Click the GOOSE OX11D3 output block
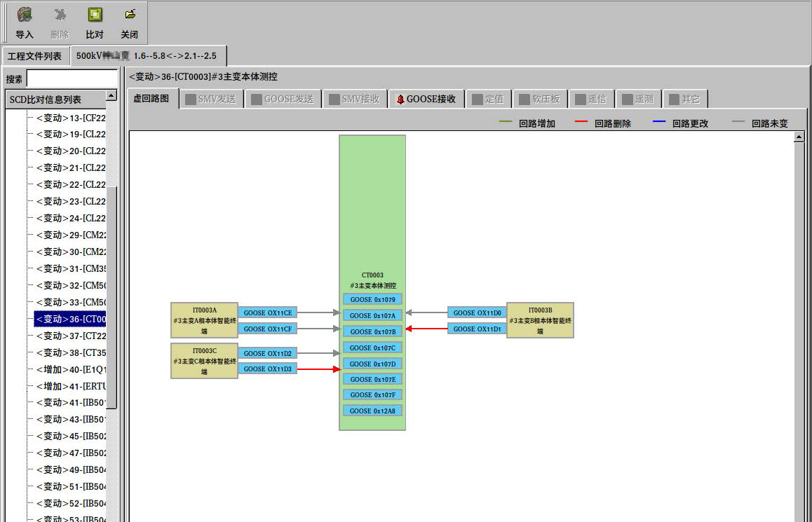812x522 pixels. (267, 369)
